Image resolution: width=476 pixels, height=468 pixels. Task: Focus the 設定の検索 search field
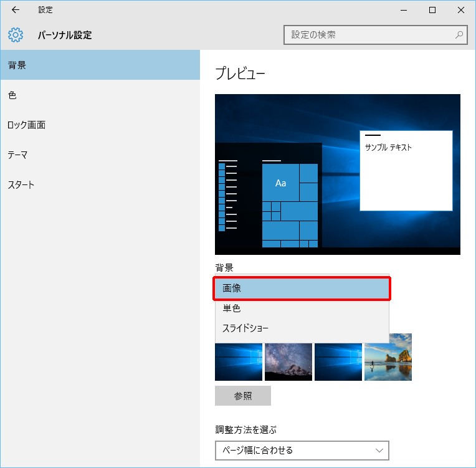[375, 35]
